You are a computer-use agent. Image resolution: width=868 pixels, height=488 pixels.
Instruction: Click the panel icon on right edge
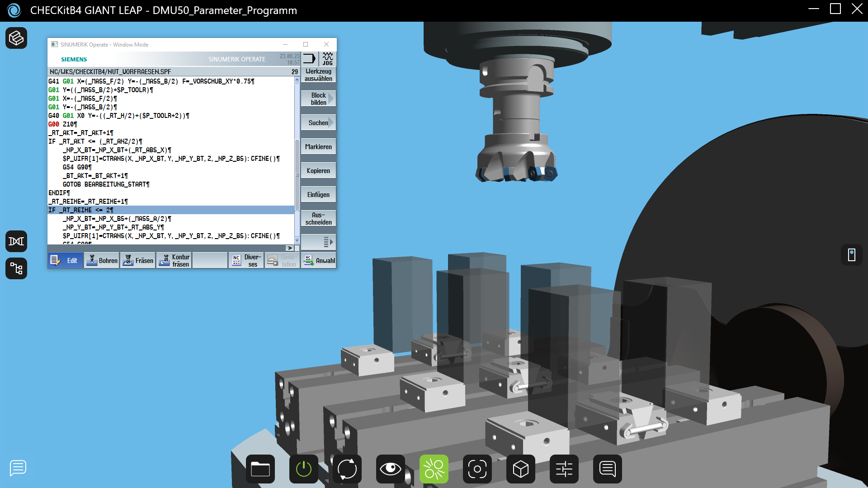852,255
